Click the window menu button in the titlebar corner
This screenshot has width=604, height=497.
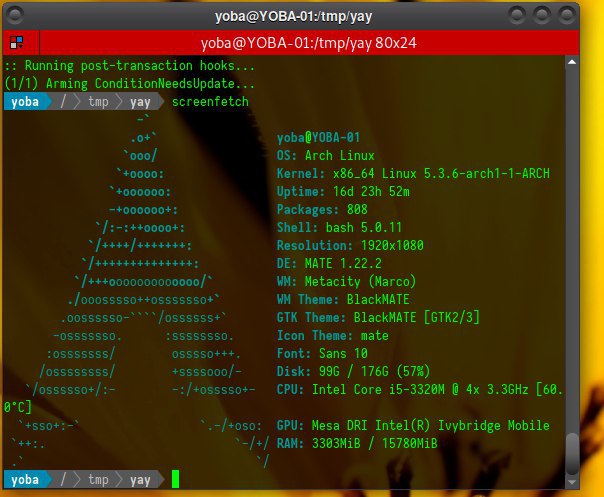coord(16,15)
